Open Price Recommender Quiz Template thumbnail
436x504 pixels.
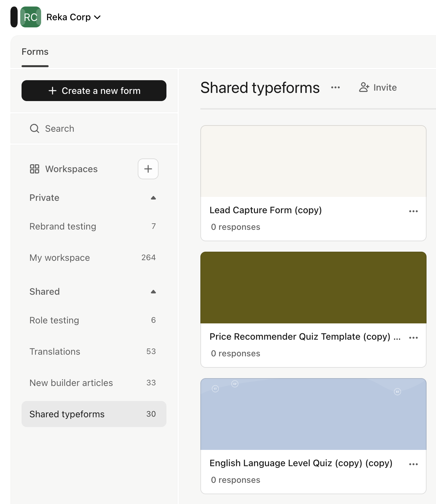[x=313, y=288]
